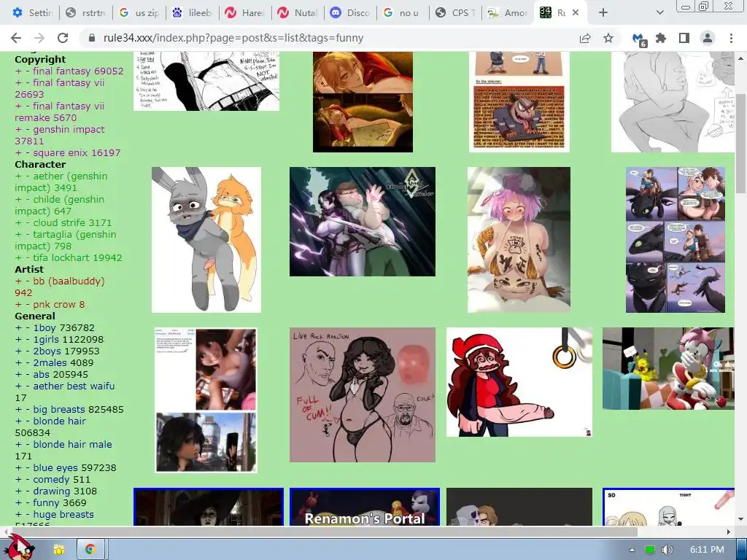Image resolution: width=747 pixels, height=560 pixels.
Task: Switch to the lileeb tab
Action: coord(193,13)
